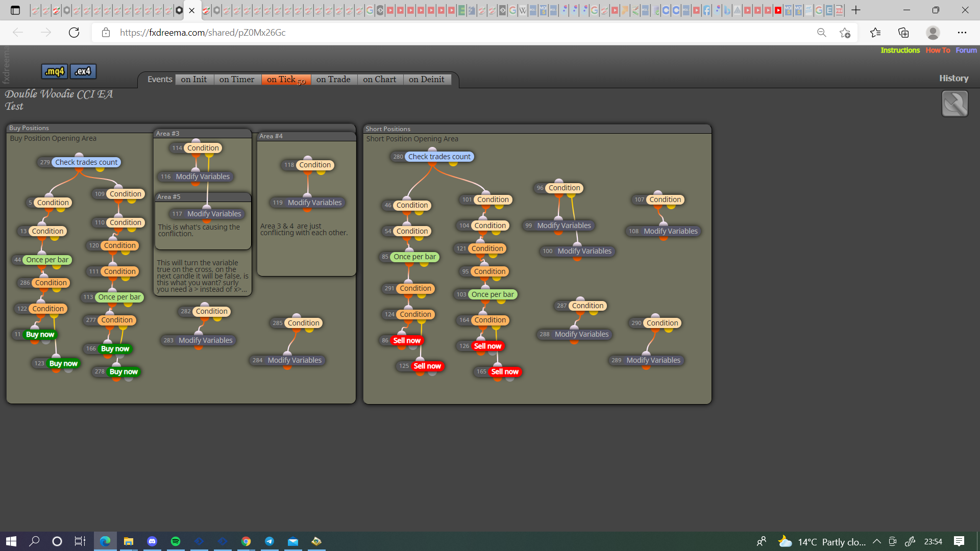Reload the fxdreema page

(74, 33)
